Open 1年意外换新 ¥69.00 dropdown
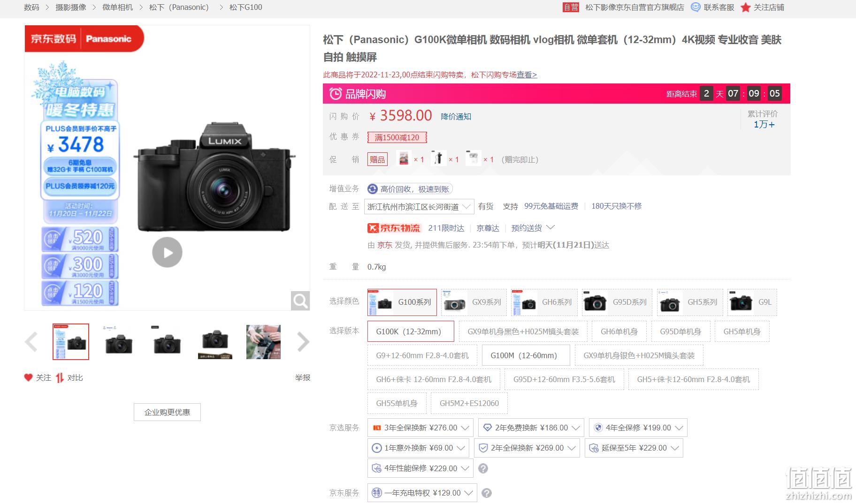The width and height of the screenshot is (856, 504). pos(418,448)
